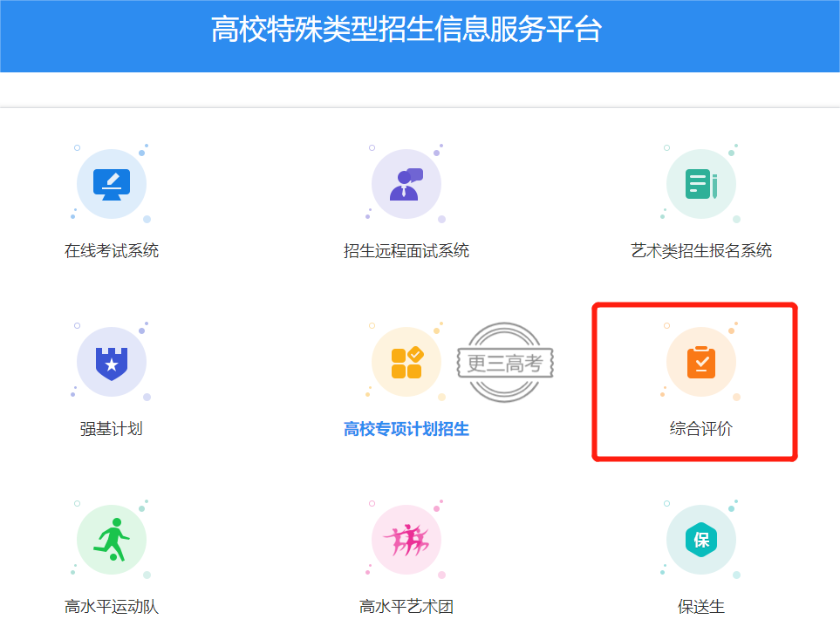
Task: Open the highlighted 高校专项计划招生 link
Action: tap(406, 428)
